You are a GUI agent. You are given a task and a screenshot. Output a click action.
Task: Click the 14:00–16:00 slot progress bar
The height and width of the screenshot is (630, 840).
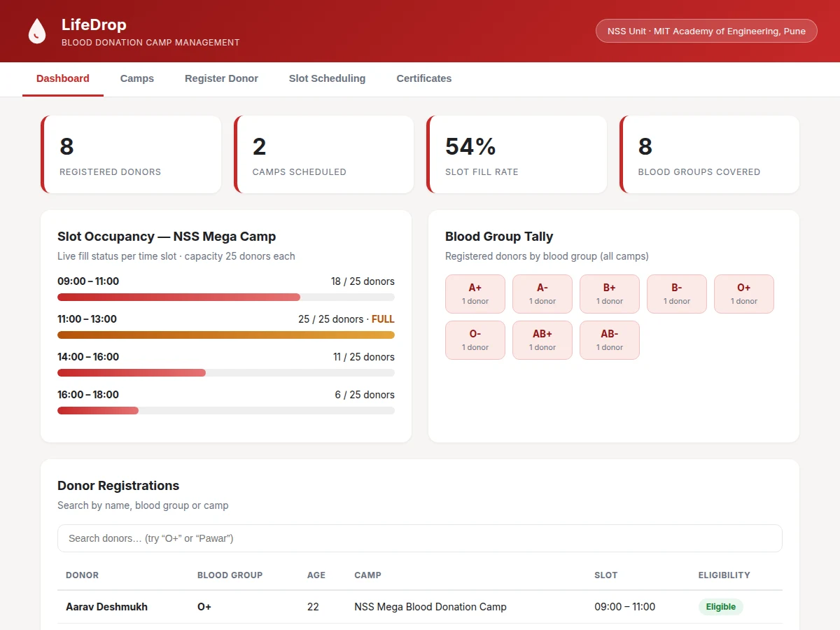226,373
